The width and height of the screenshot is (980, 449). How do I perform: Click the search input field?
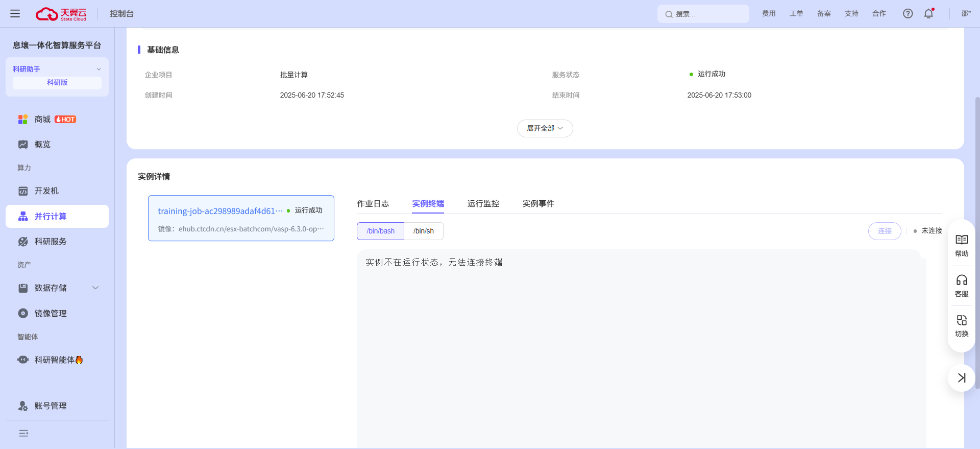point(703,14)
